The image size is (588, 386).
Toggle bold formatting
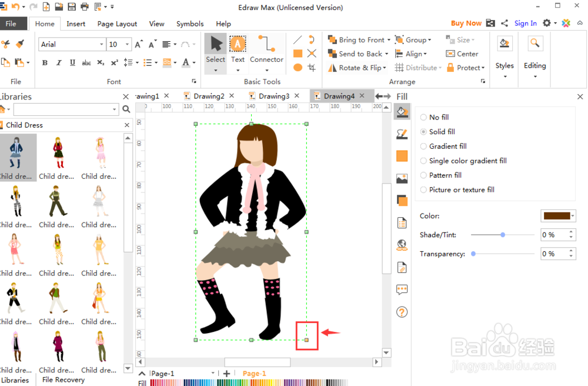point(45,62)
